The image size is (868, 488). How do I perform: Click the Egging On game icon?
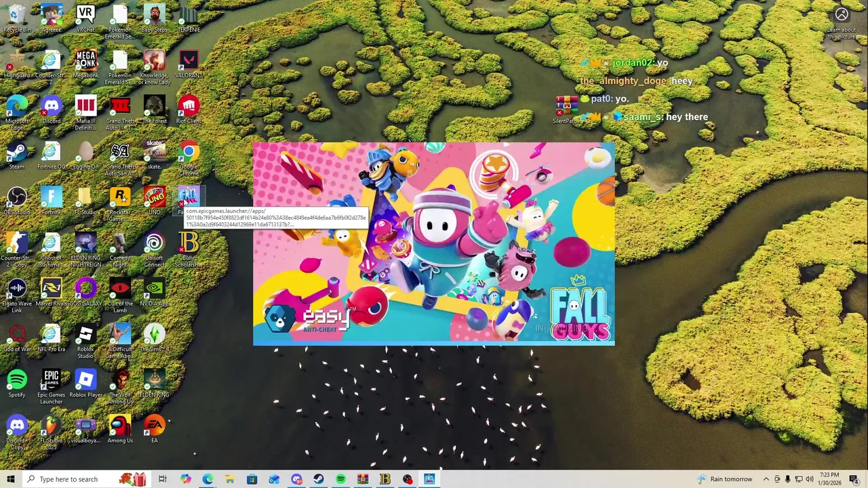85,155
